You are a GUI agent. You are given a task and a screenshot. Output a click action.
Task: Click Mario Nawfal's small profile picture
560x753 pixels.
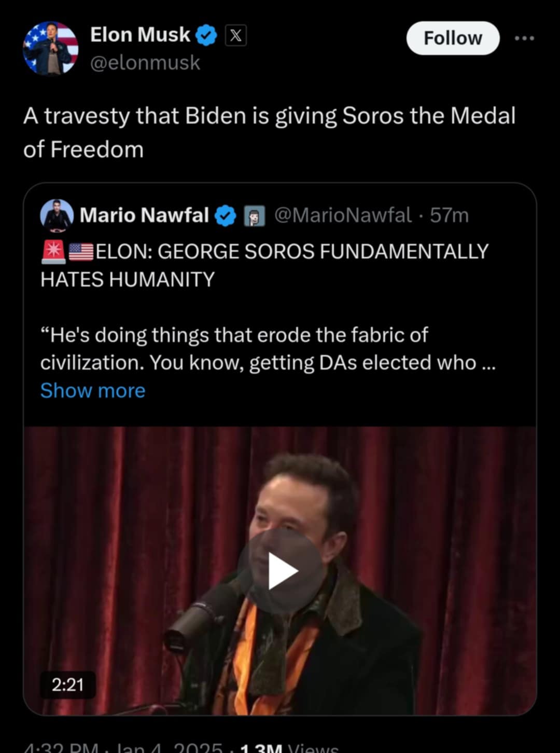[x=57, y=215]
